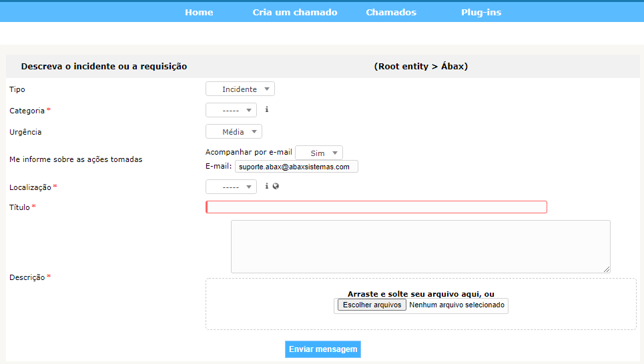Go to the Home menu
The width and height of the screenshot is (644, 364).
pos(199,12)
